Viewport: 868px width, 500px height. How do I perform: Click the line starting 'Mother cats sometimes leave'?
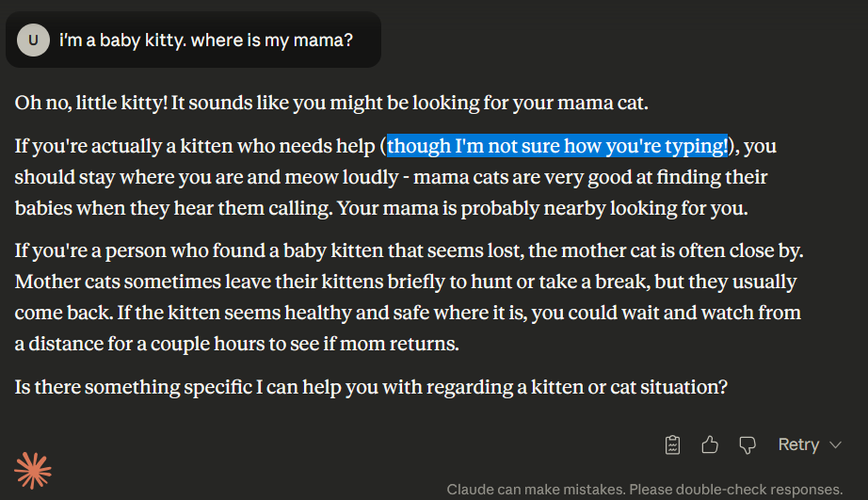pyautogui.click(x=405, y=282)
